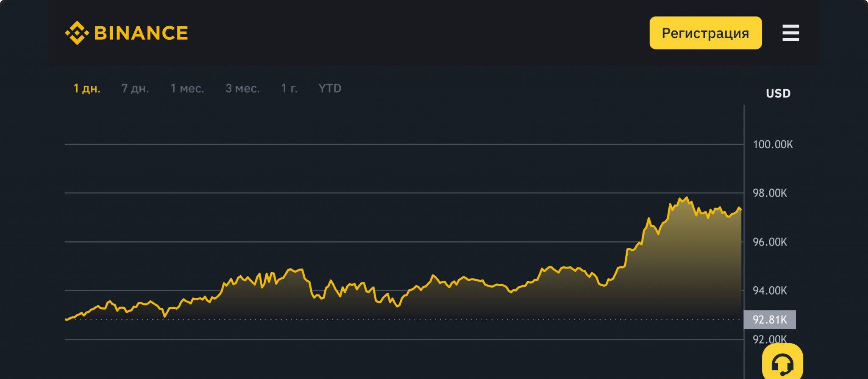Choose the 3 мес. time range
Viewport: 868px width, 379px height.
click(x=242, y=89)
